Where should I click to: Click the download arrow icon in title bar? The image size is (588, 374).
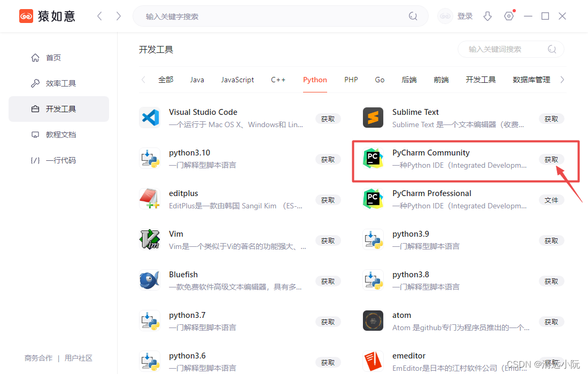tap(488, 16)
